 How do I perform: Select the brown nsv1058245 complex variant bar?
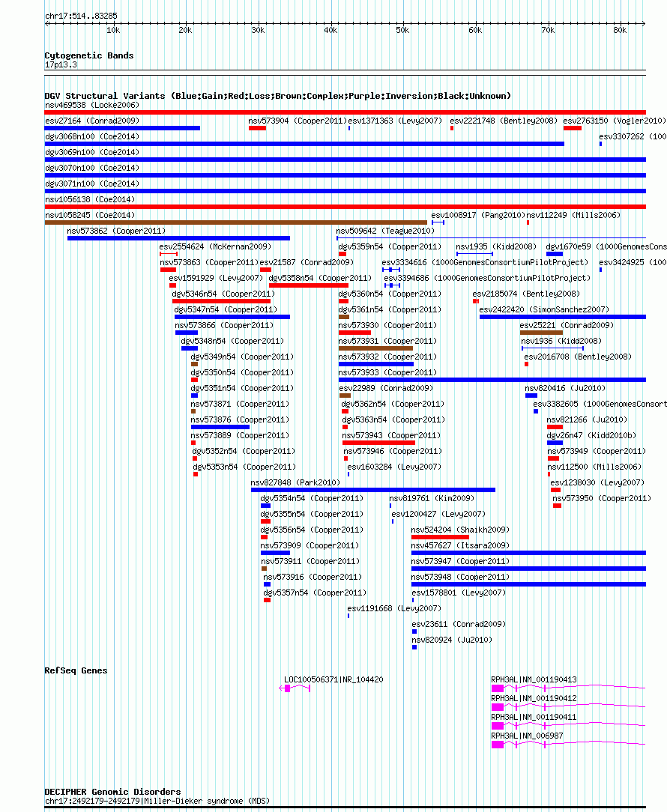pyautogui.click(x=236, y=222)
